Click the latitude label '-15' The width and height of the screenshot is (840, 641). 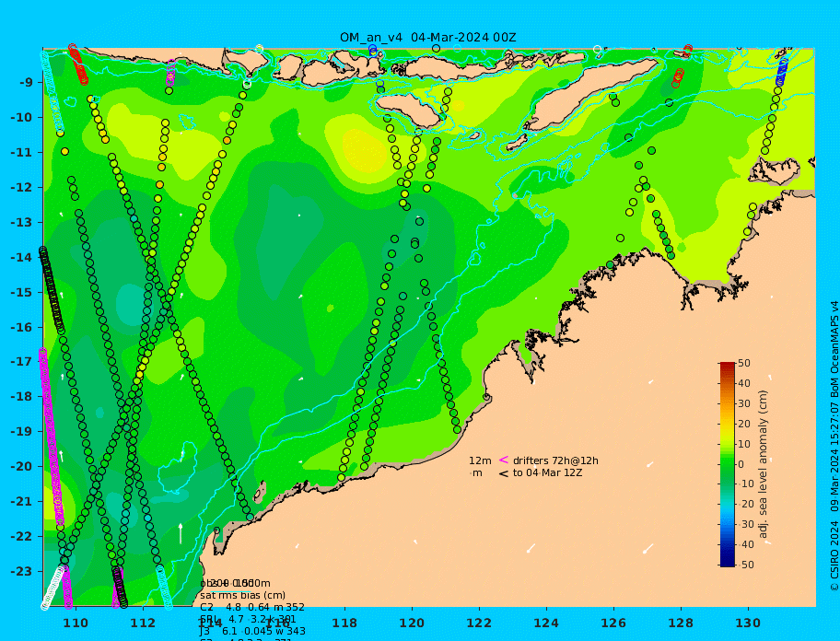[x=21, y=292]
